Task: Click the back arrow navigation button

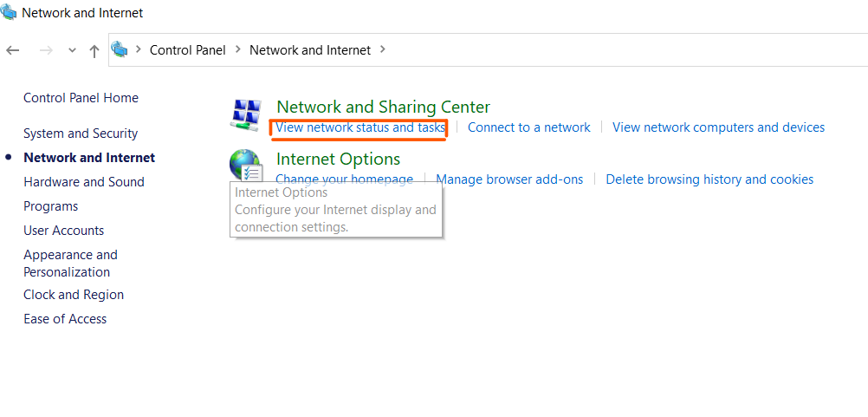Action: pos(13,50)
